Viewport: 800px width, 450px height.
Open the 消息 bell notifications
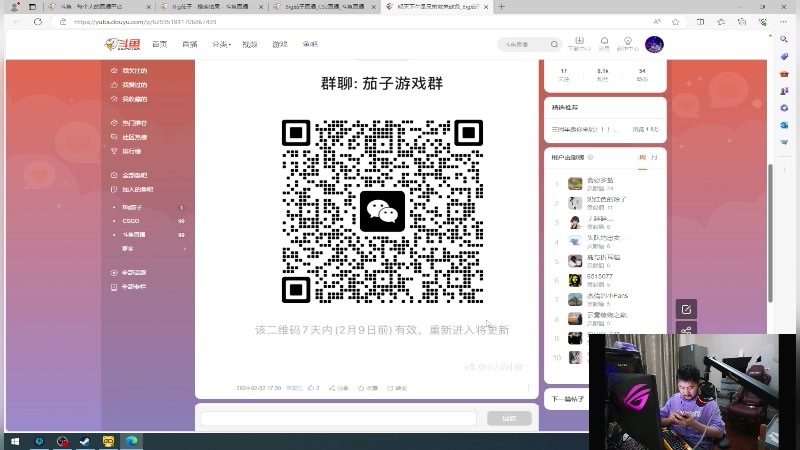pos(604,44)
